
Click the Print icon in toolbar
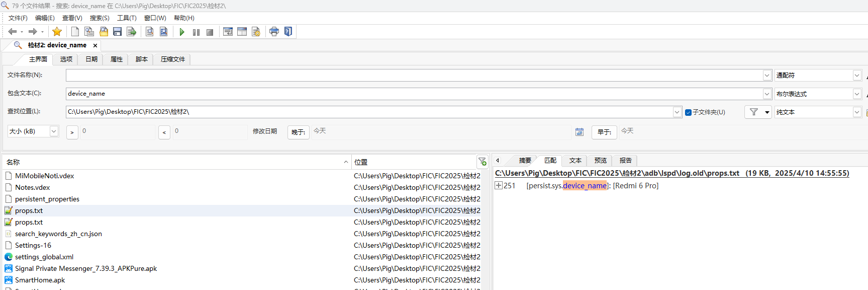(x=274, y=32)
